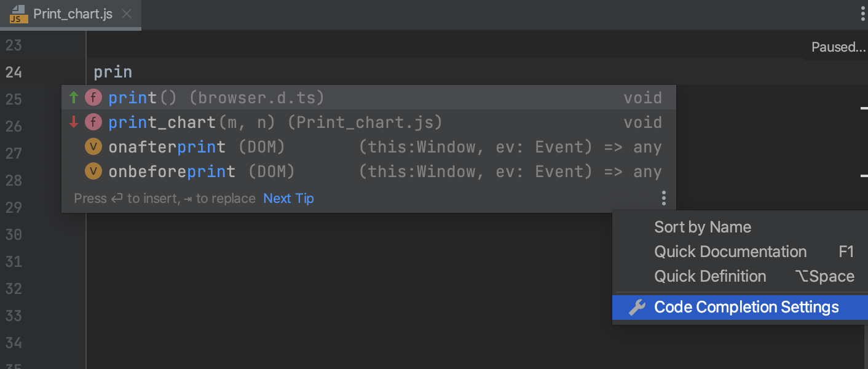Click the function icon next to print_chart
This screenshot has width=868, height=369.
click(93, 122)
